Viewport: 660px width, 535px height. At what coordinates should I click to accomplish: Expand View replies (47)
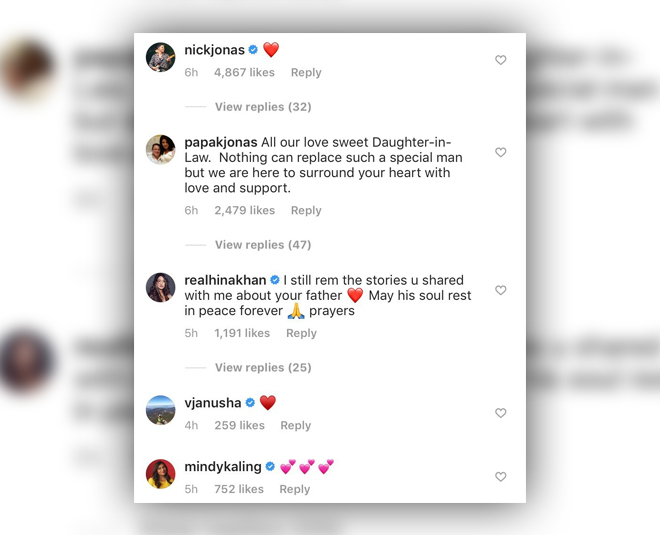[x=263, y=245]
